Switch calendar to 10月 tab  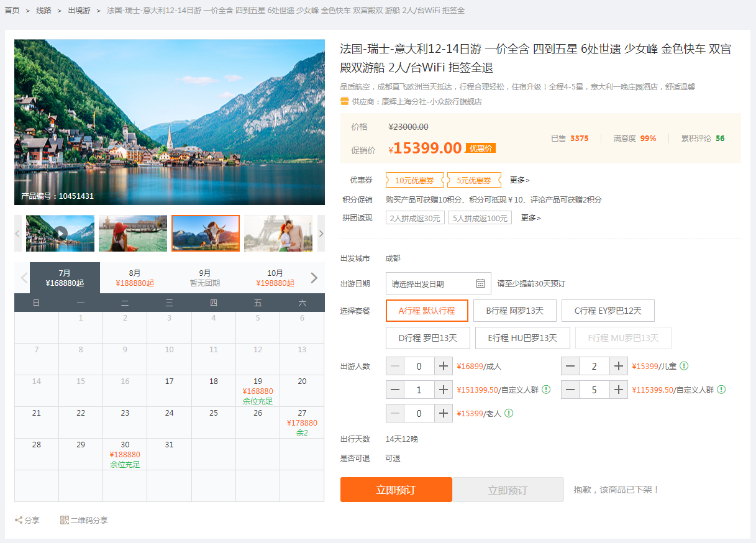tap(275, 278)
